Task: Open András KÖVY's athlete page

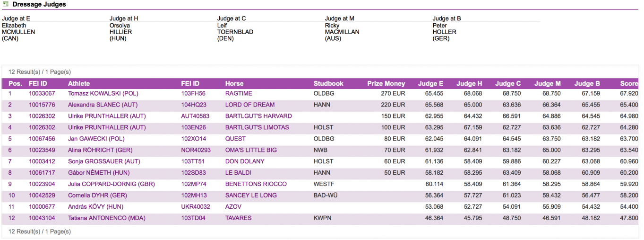Action: click(x=94, y=207)
